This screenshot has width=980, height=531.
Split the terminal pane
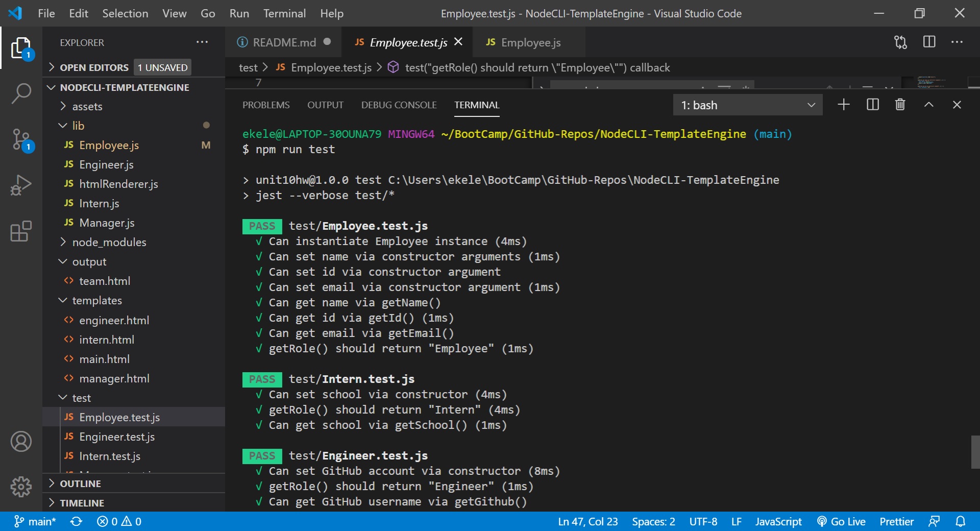tap(873, 105)
